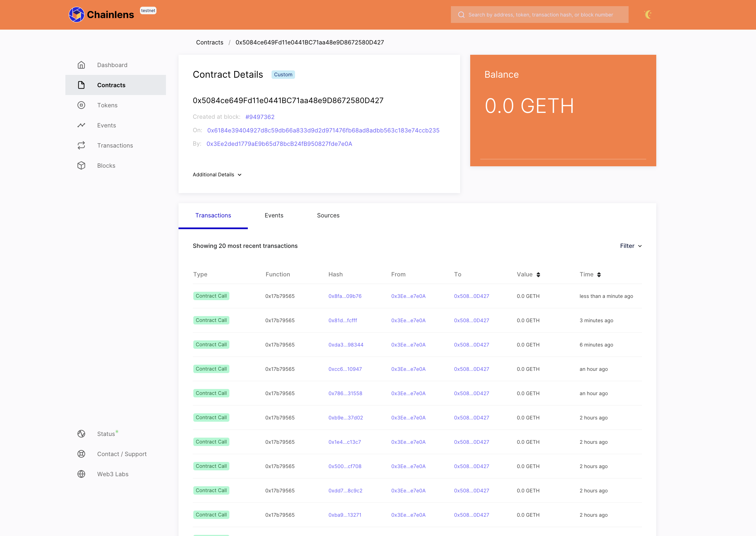Click the creator address 0x3Ee...e7e0A
Screen dimensions: 756x536
point(279,144)
